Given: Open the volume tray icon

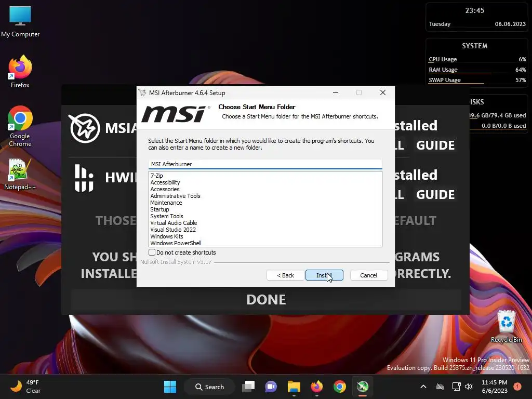Looking at the screenshot, I should tap(469, 387).
